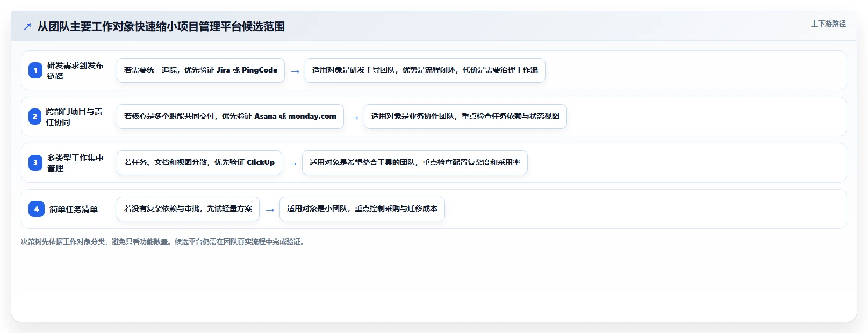Screen dimensions: 868x333
Task: Click the arrow after the Jira 或 PingCode box
Action: [x=295, y=71]
